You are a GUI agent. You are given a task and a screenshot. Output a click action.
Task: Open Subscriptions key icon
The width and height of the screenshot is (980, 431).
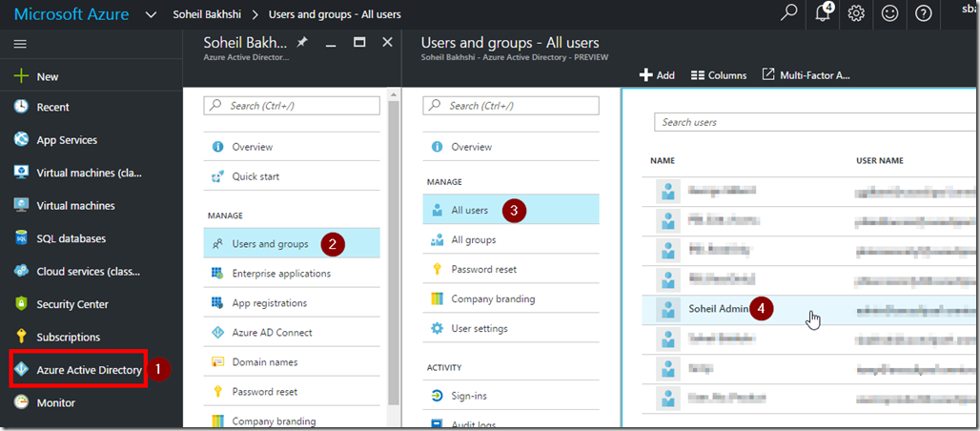tap(21, 337)
